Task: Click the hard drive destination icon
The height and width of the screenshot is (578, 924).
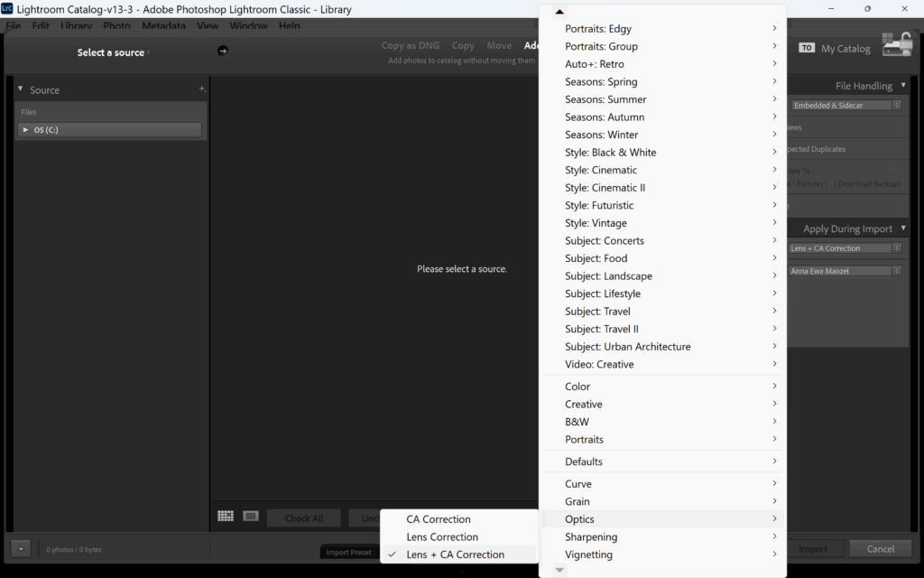Action: (x=897, y=45)
